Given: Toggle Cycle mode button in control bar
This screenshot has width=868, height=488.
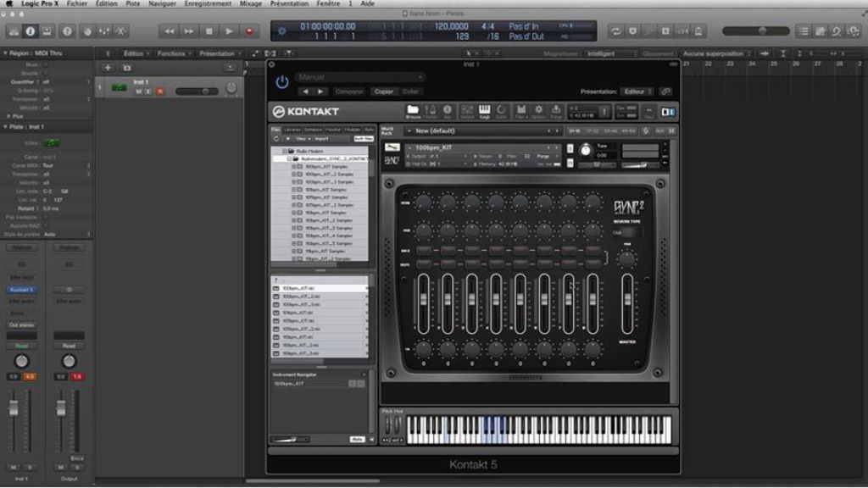Looking at the screenshot, I should click(615, 31).
